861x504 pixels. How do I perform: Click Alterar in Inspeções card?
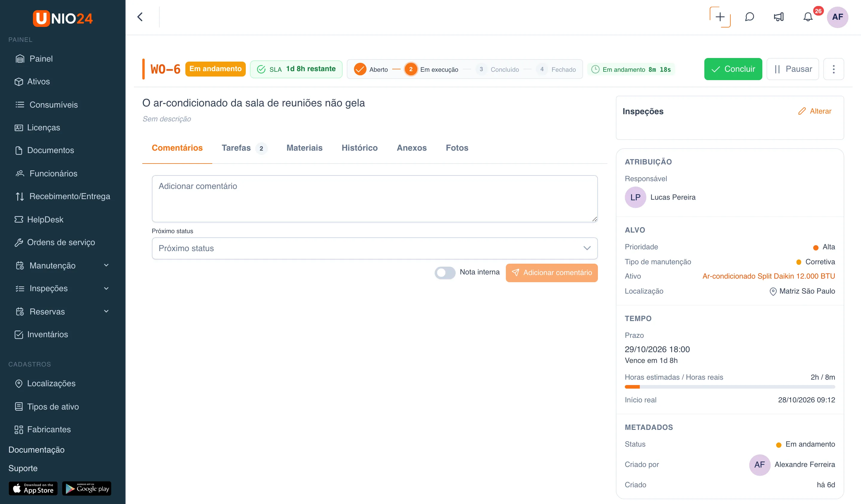[x=815, y=111]
